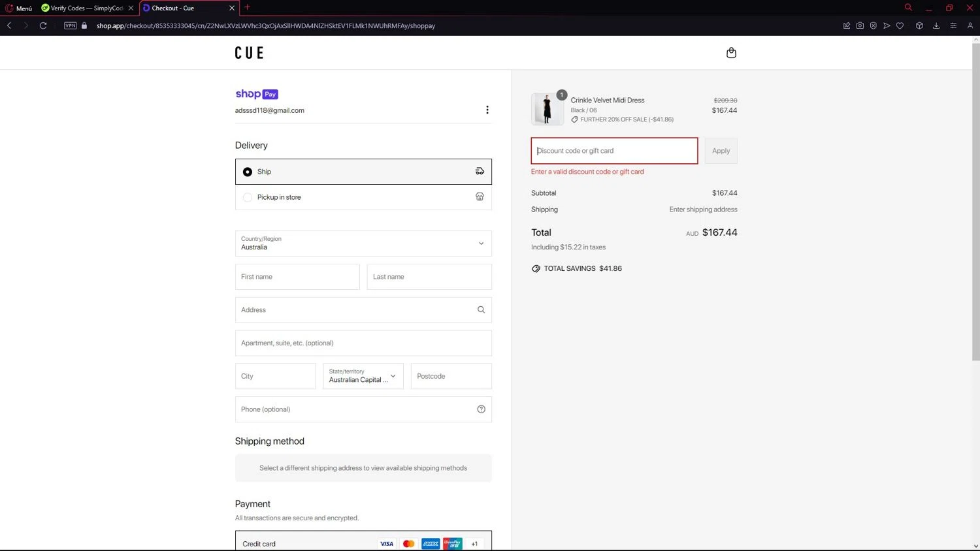Screen dimensions: 980x551
Task: Click the Mastercard logo
Action: coord(409,544)
